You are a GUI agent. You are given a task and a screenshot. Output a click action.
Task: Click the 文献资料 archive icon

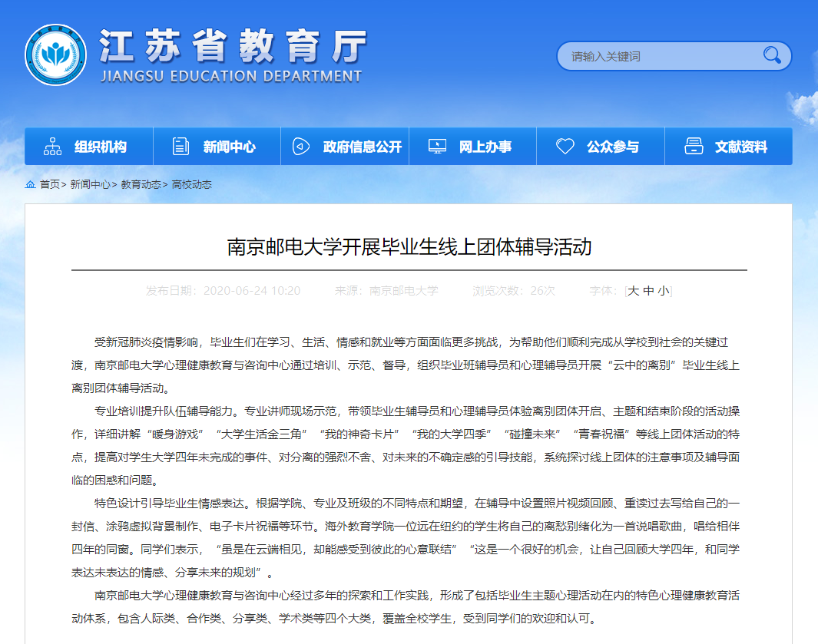(694, 147)
